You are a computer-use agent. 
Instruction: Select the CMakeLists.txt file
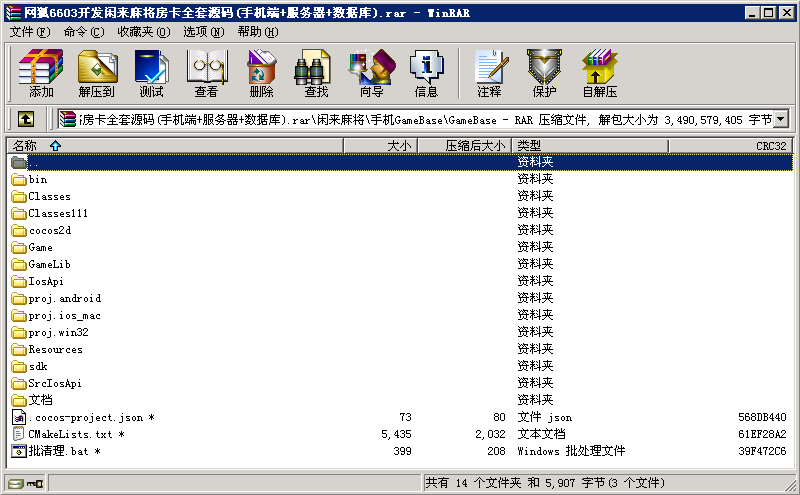[70, 434]
